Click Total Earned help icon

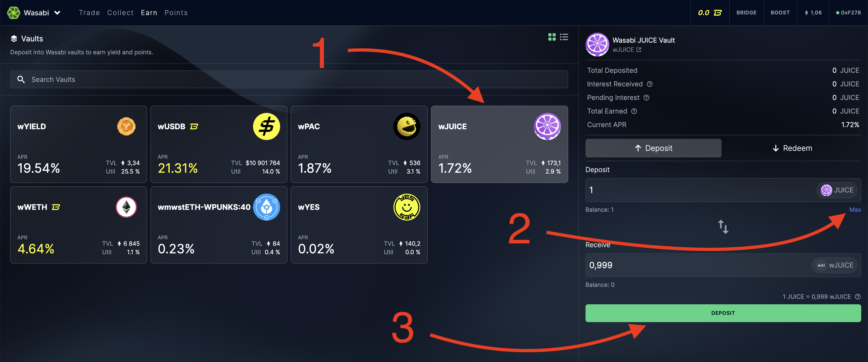tap(634, 111)
